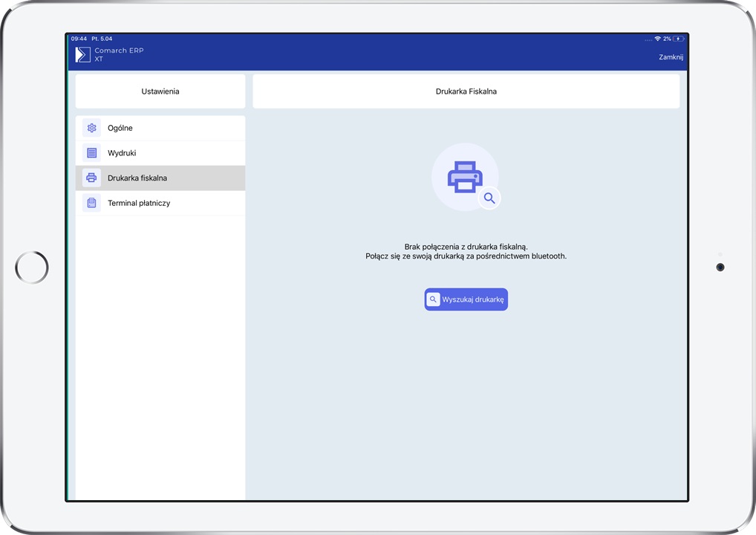Click the magnifier badge on the printer illustration

pyautogui.click(x=489, y=198)
